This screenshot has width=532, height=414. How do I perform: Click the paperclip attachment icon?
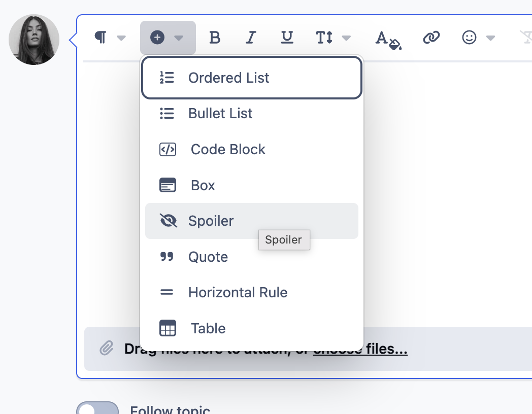[106, 349]
